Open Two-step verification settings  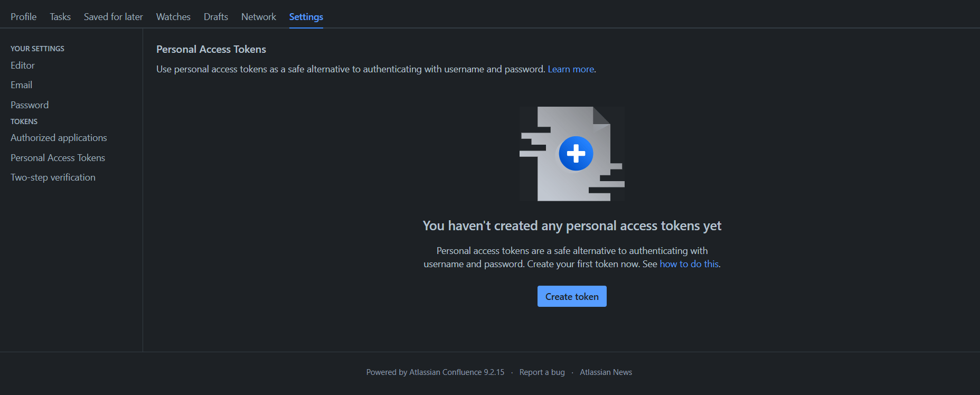[x=53, y=177]
